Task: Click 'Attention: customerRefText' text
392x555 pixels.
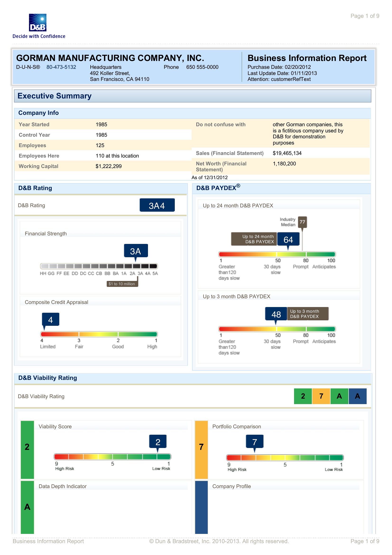Action: pos(279,79)
